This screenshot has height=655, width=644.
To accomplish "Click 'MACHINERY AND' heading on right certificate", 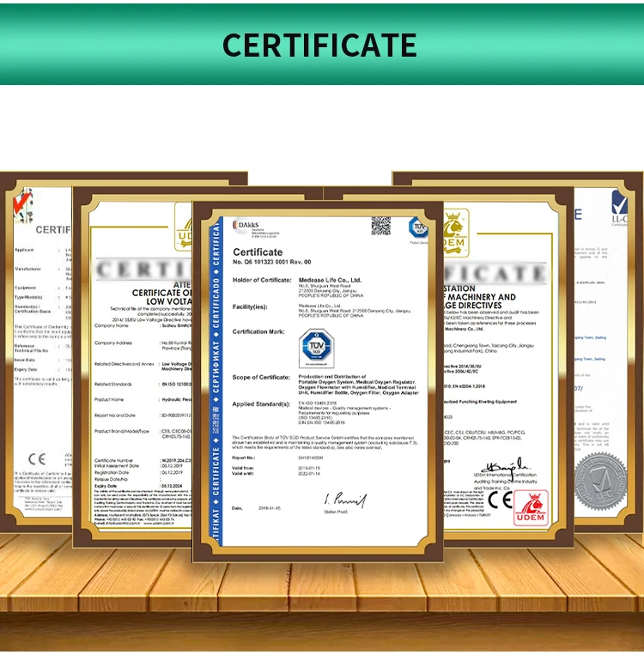I will tap(482, 297).
